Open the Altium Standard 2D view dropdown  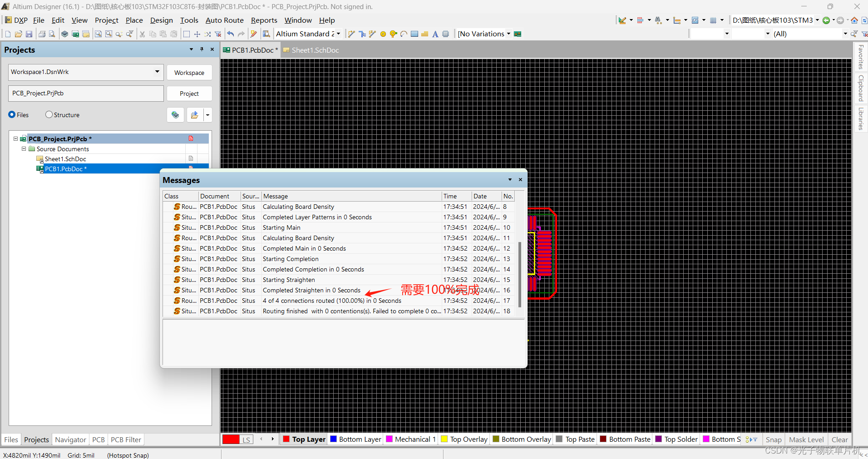coord(338,34)
